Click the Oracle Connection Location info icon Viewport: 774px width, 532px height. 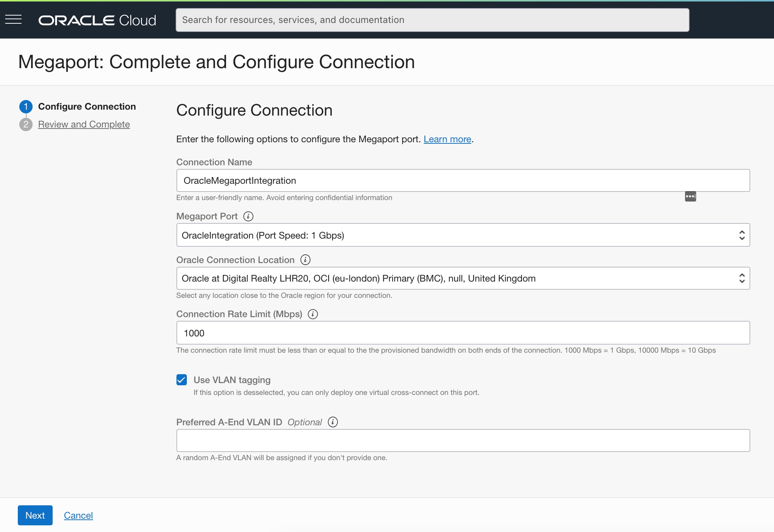[305, 260]
